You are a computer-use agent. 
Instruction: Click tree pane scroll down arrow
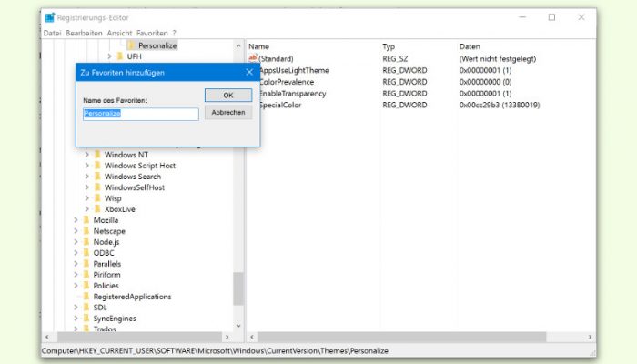[x=238, y=326]
